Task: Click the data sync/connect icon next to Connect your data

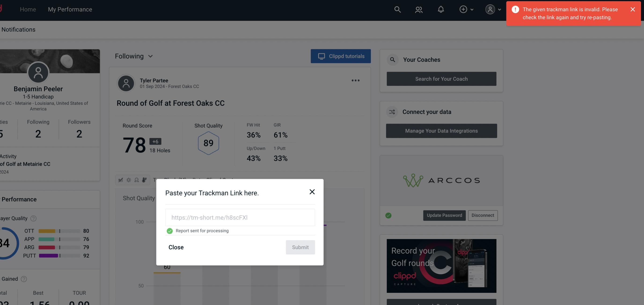Action: pyautogui.click(x=392, y=112)
